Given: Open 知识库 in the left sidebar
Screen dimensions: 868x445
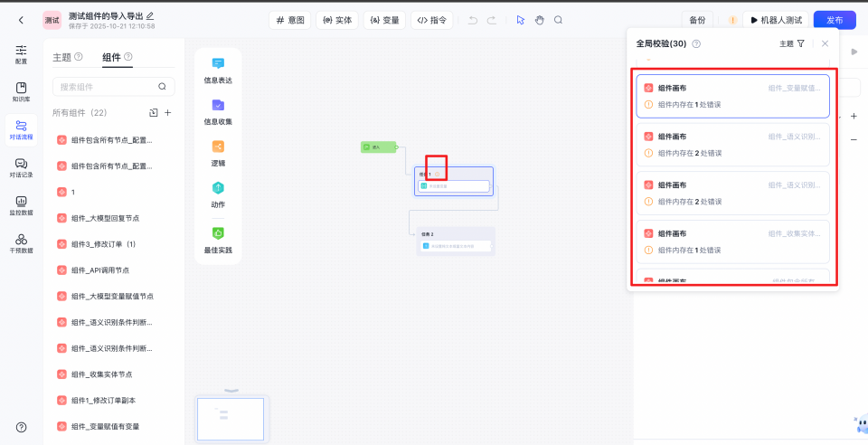Looking at the screenshot, I should click(x=21, y=92).
